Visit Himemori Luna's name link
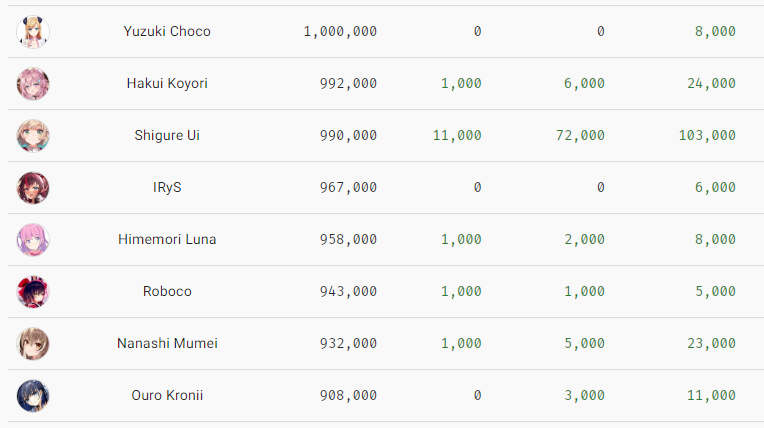This screenshot has width=764, height=428. (x=167, y=239)
